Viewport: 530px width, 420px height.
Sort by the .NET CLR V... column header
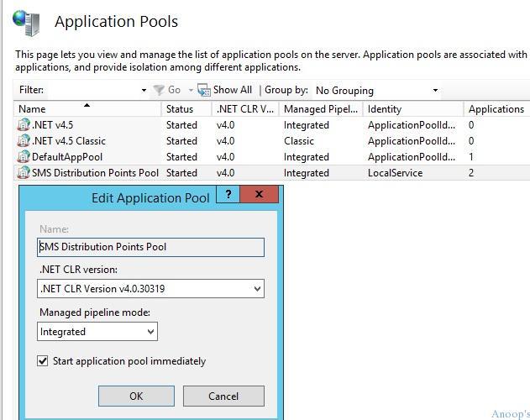coord(245,109)
